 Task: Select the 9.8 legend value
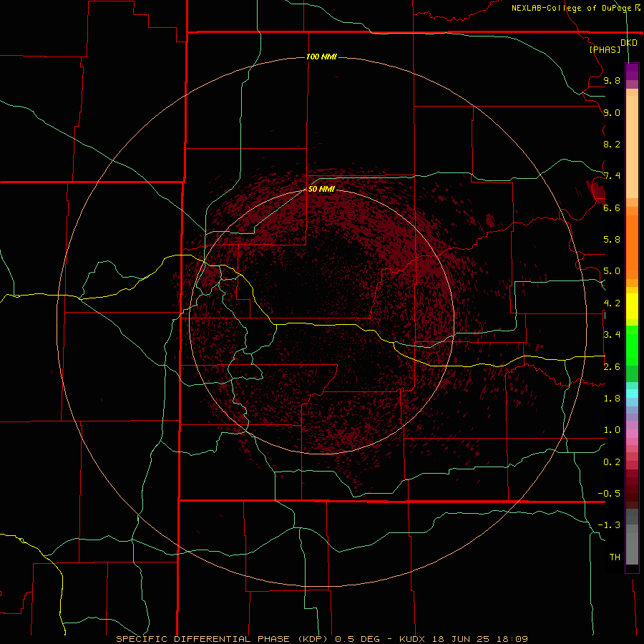[x=612, y=81]
